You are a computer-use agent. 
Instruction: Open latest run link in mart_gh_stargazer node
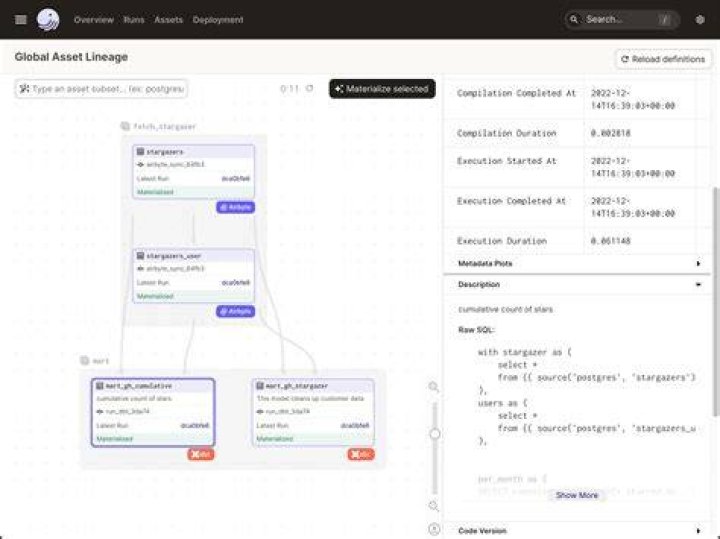point(354,426)
